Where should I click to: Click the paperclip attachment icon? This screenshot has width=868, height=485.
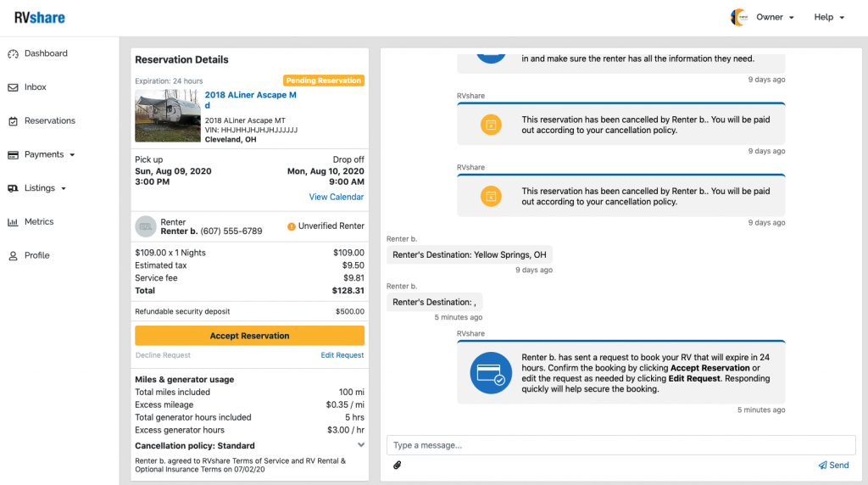398,465
